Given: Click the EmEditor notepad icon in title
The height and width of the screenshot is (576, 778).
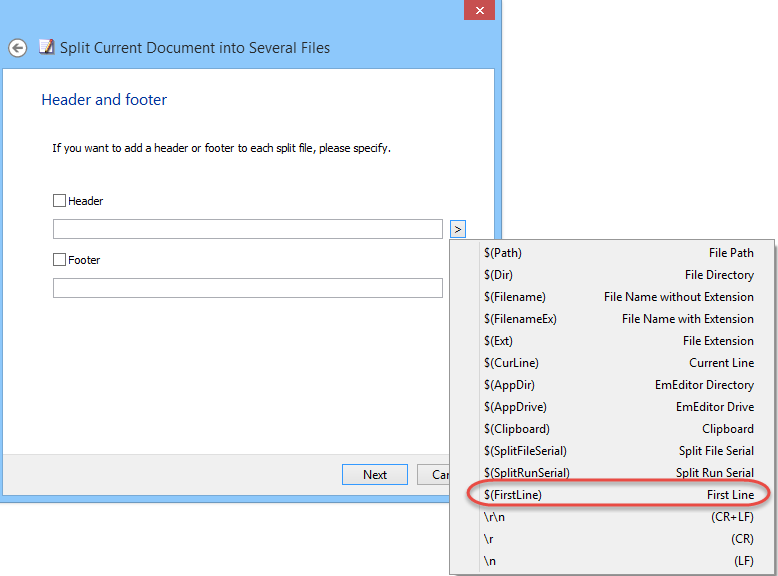Looking at the screenshot, I should coord(47,47).
